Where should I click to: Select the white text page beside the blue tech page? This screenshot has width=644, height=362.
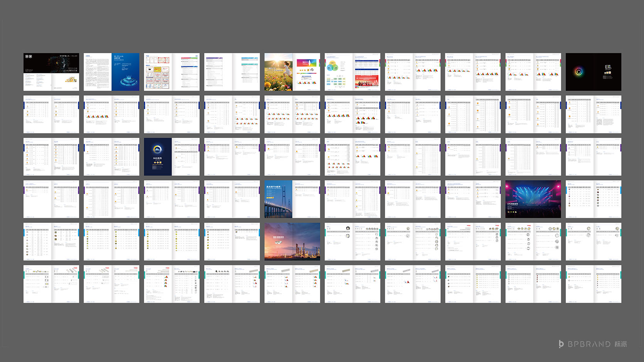[97, 72]
